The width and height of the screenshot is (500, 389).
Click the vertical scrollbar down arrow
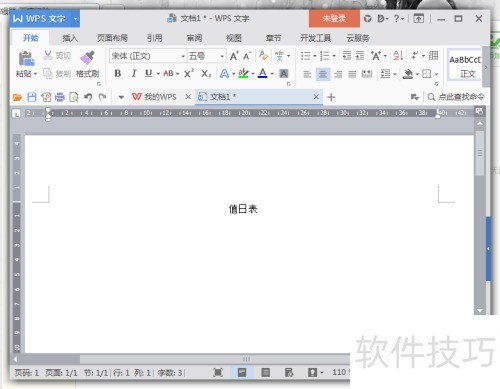pos(480,310)
